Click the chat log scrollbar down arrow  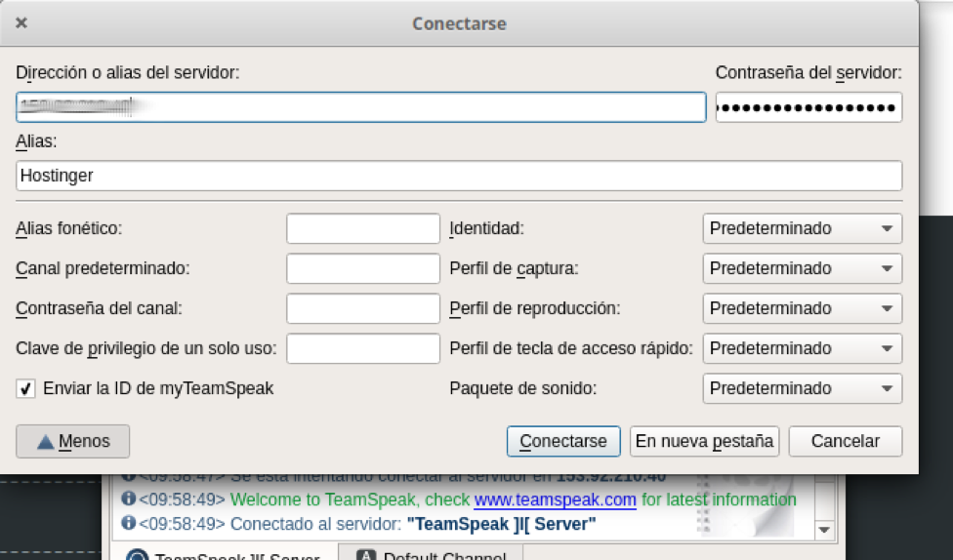[x=825, y=530]
